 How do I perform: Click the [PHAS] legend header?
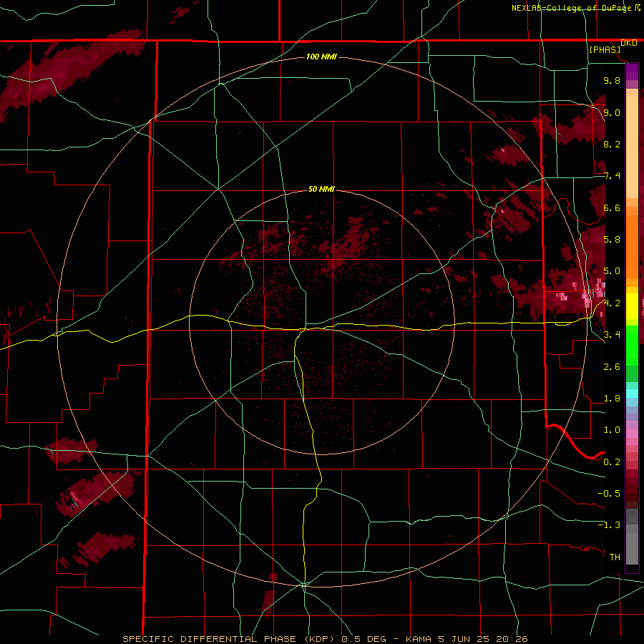605,49
